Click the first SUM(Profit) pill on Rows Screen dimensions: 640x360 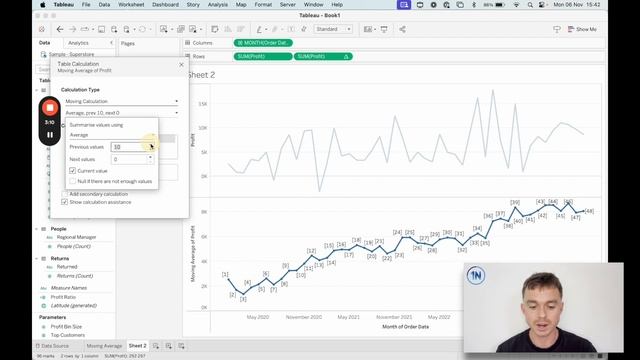[x=263, y=56]
